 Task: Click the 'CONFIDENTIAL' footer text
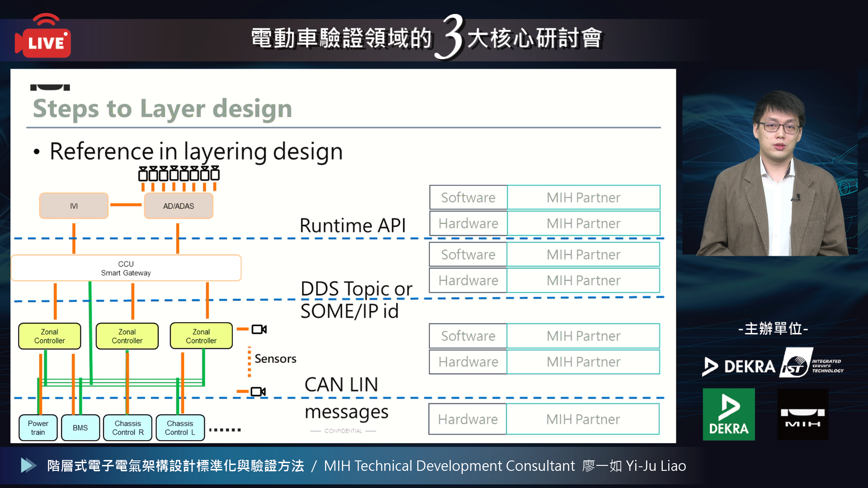343,431
